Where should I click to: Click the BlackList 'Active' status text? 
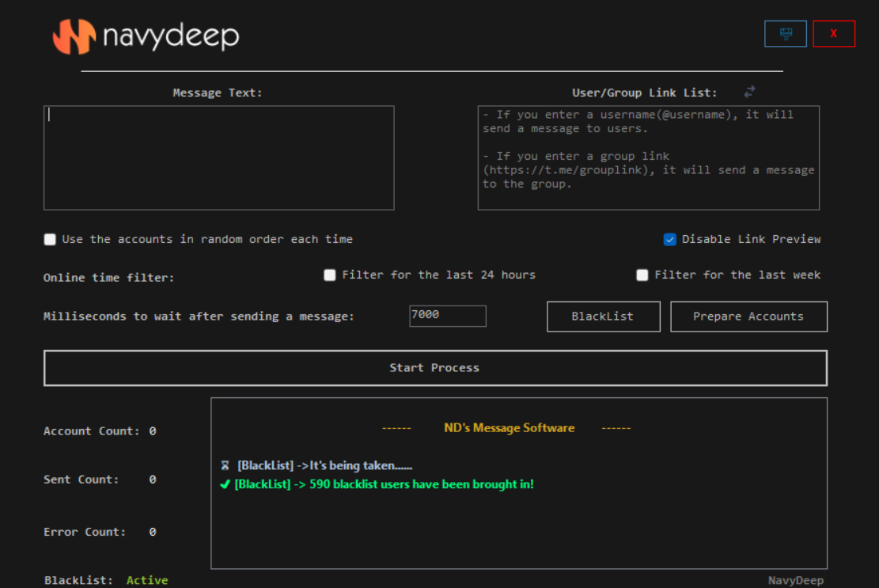click(x=147, y=580)
